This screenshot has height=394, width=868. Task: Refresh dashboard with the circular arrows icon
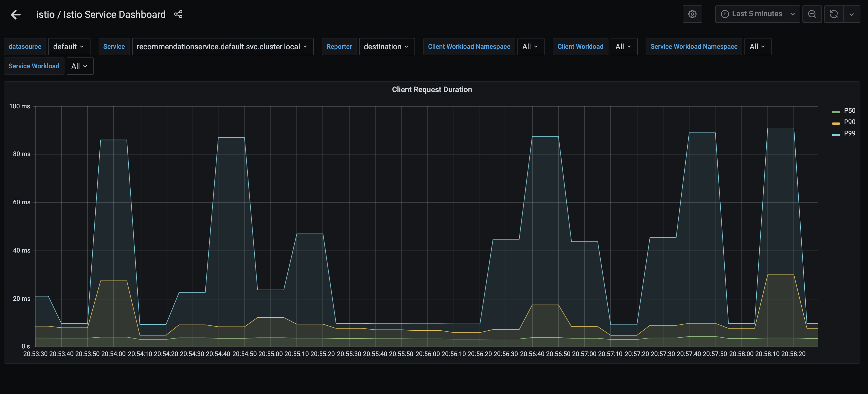[x=834, y=14]
